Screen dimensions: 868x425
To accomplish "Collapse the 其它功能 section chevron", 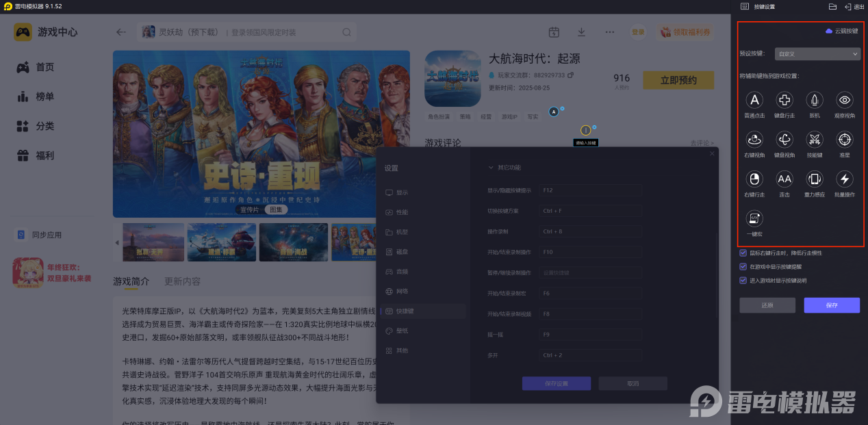I will [x=490, y=168].
